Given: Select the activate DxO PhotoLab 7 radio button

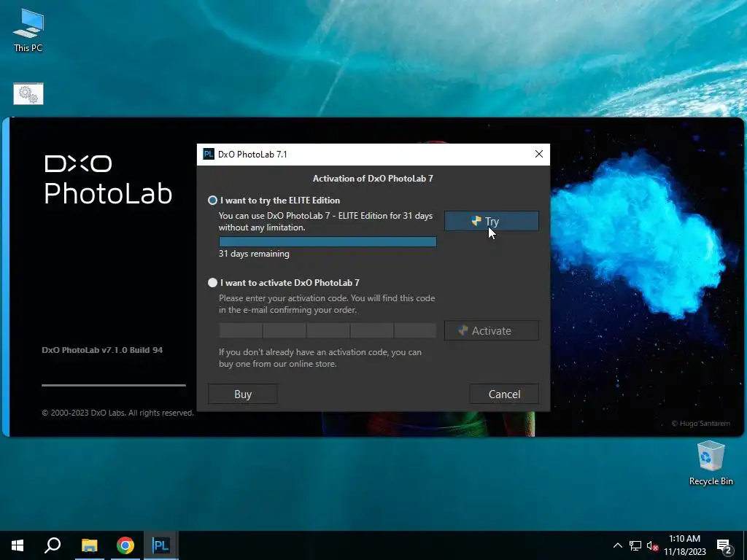Looking at the screenshot, I should [x=212, y=282].
